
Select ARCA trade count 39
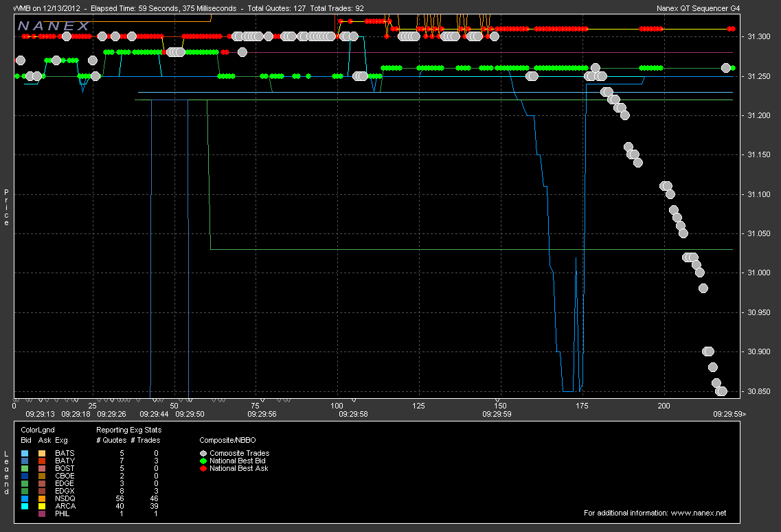(154, 506)
